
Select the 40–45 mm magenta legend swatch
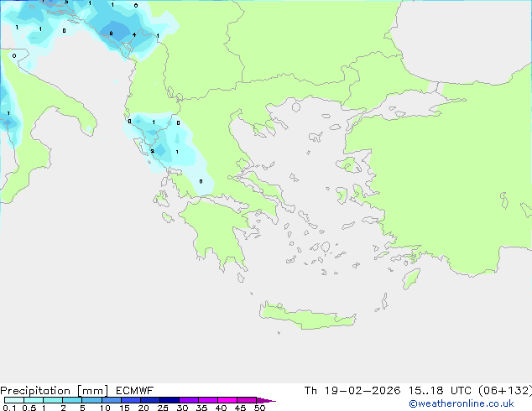coord(227,400)
